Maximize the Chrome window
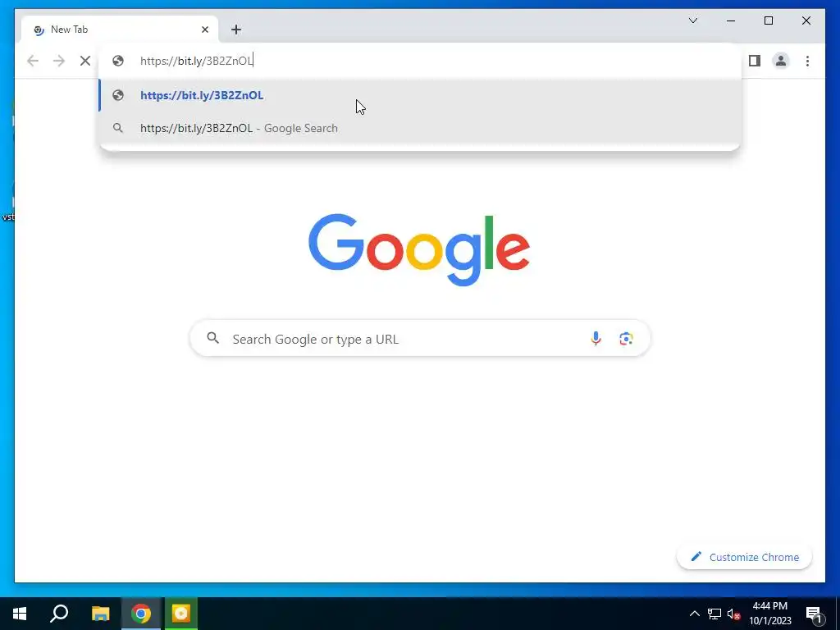 768,21
